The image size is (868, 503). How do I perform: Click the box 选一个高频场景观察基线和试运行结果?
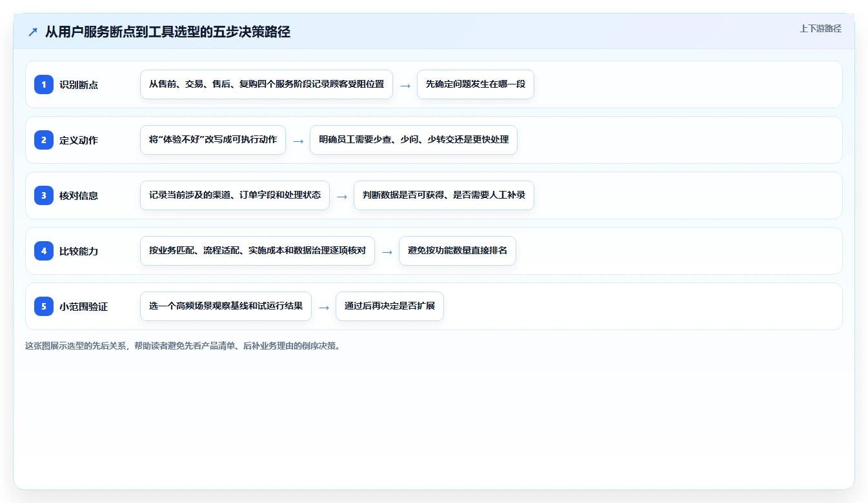(x=226, y=306)
